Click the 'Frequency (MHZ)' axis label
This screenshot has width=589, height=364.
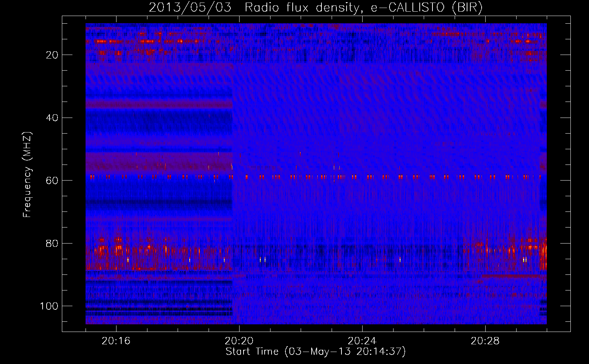point(27,175)
